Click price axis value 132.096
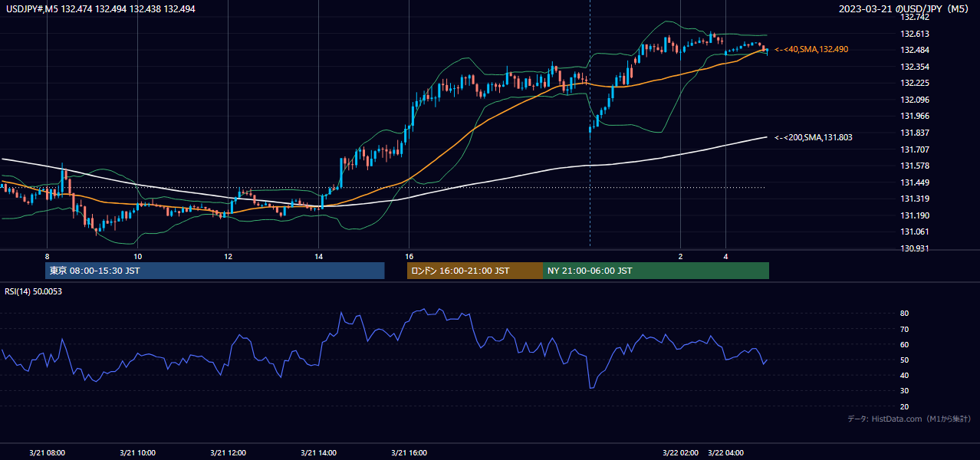Image resolution: width=980 pixels, height=460 pixels. point(914,100)
